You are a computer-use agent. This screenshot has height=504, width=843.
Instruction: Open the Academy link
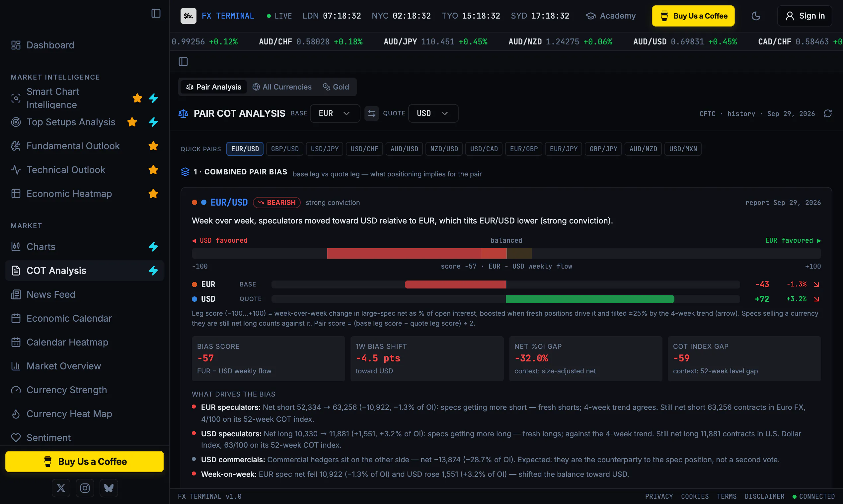(x=611, y=16)
